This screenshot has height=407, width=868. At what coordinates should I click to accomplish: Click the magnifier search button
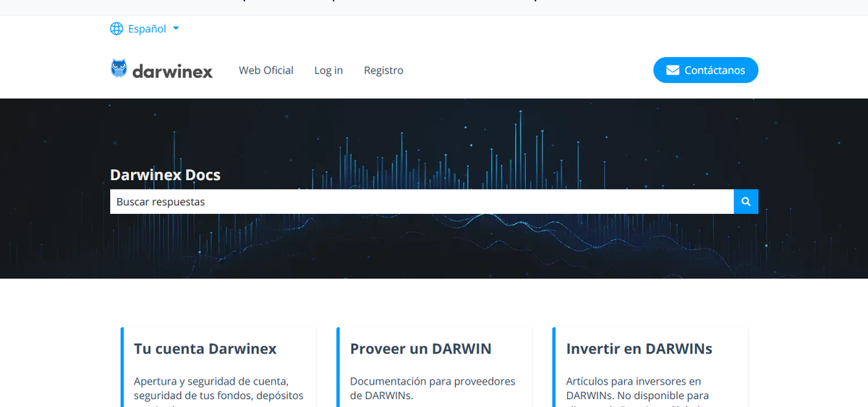click(746, 202)
